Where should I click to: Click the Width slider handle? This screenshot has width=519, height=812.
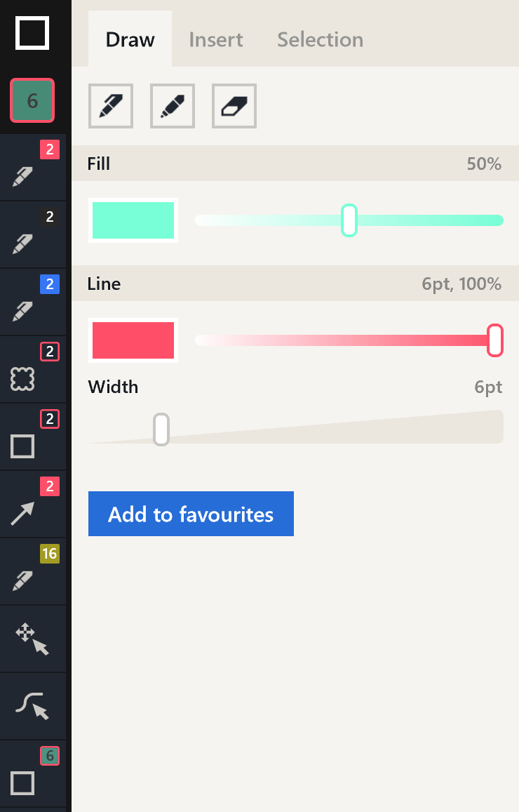(161, 430)
